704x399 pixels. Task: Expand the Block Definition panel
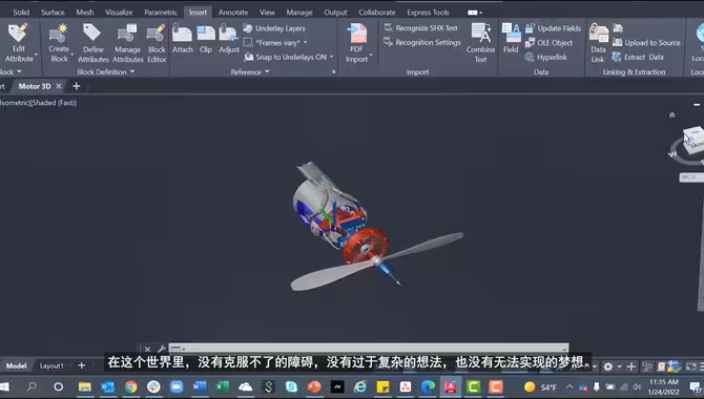tap(106, 72)
